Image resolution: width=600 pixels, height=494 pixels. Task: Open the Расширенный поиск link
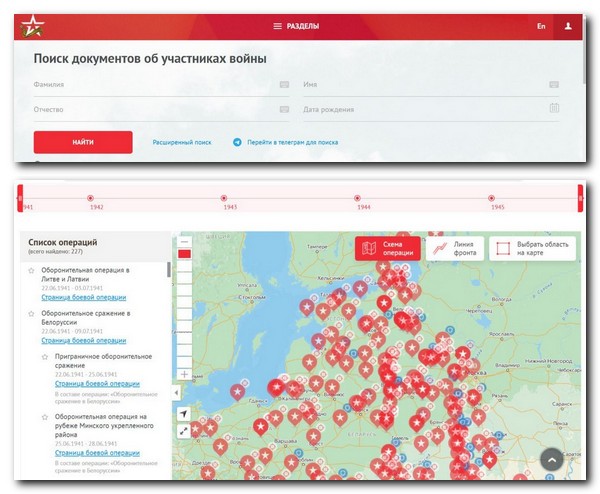coord(181,143)
